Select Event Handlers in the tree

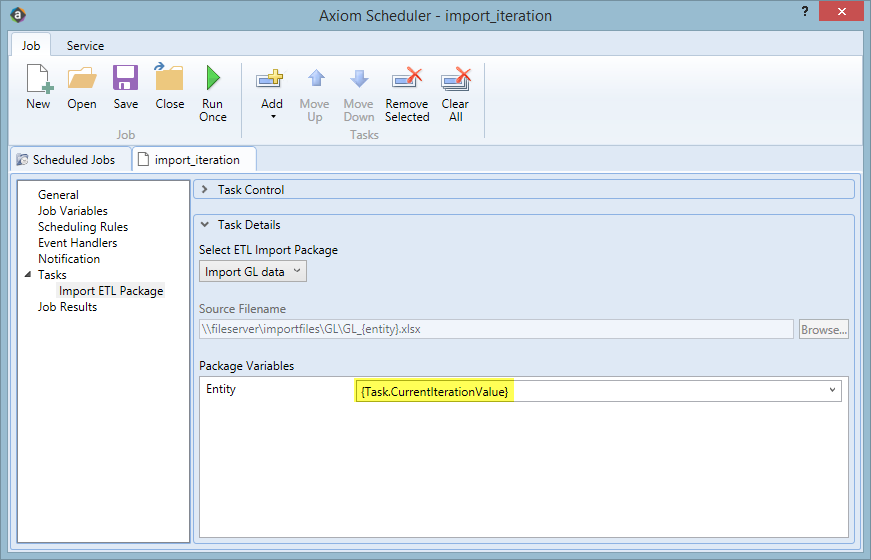pos(77,243)
